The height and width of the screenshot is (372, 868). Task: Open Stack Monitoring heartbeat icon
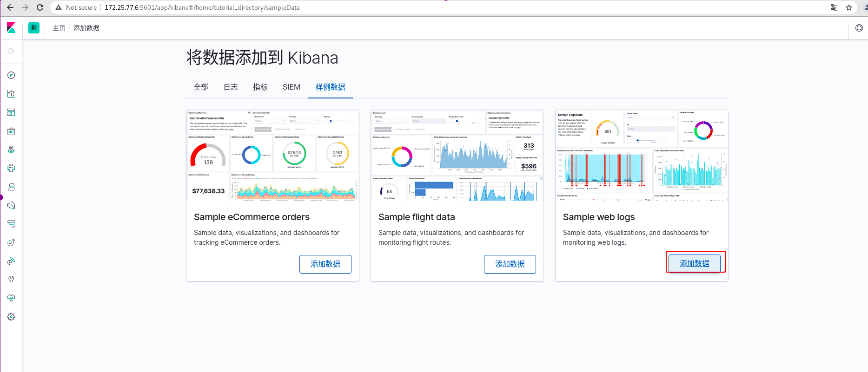pos(11,298)
